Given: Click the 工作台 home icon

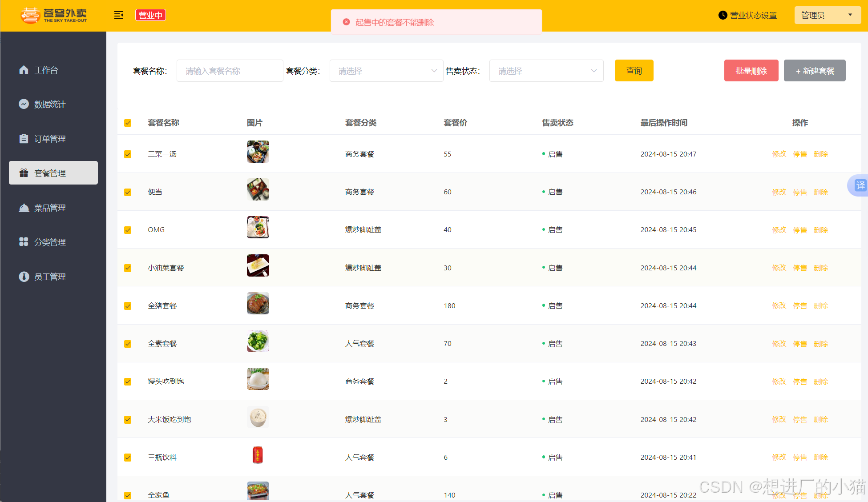Looking at the screenshot, I should pyautogui.click(x=24, y=70).
